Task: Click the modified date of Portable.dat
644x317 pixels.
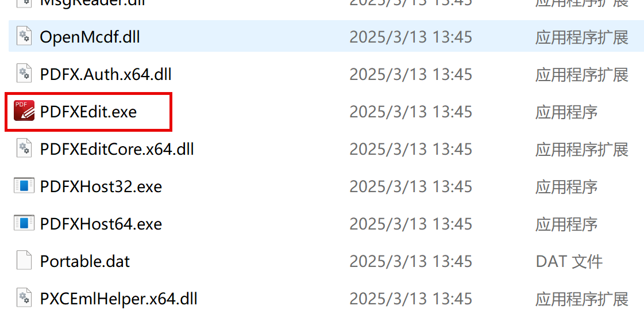Action: click(x=411, y=261)
